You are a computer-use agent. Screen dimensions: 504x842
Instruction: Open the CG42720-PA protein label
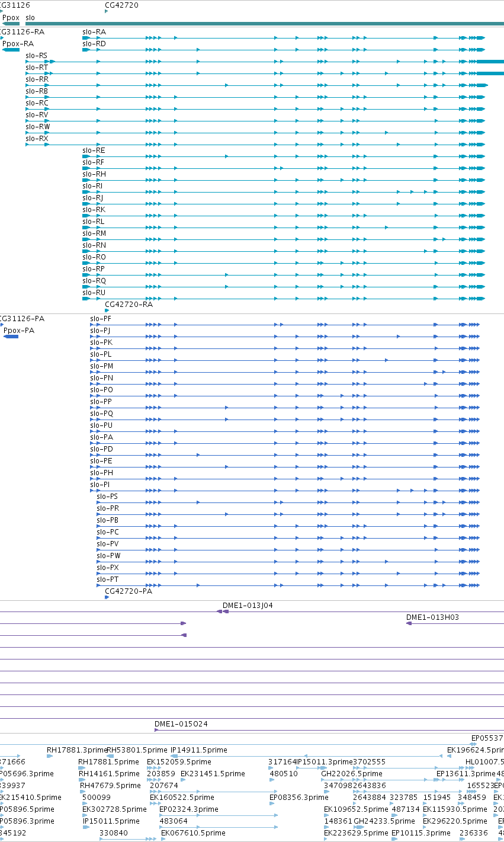click(x=129, y=591)
